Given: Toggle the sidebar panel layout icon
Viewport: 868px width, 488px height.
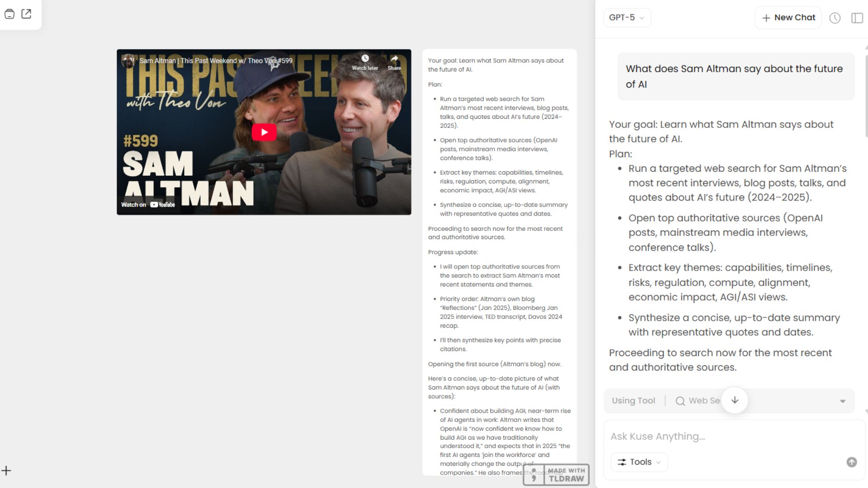Looking at the screenshot, I should pyautogui.click(x=857, y=18).
